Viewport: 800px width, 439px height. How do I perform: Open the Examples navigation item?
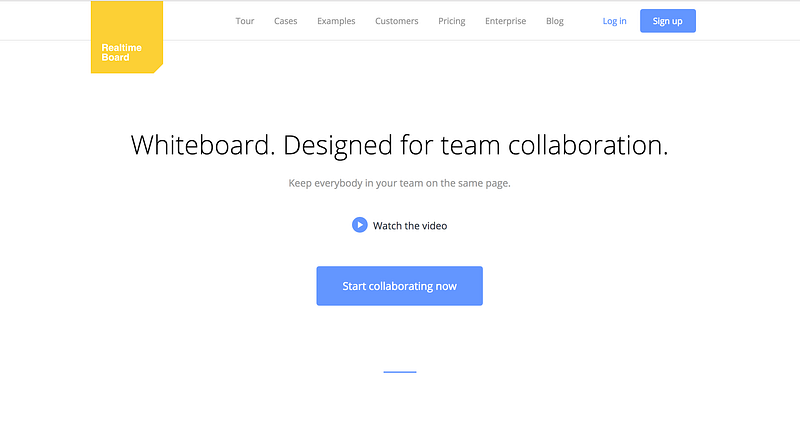(336, 21)
